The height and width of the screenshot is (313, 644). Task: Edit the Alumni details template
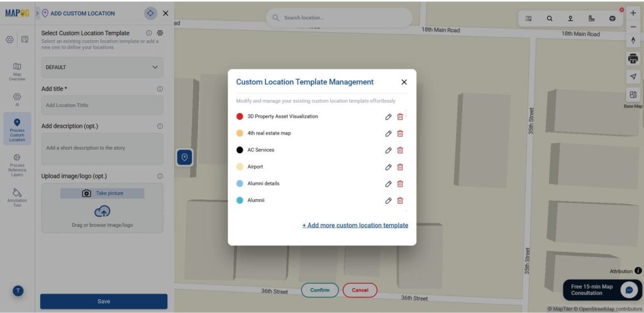coord(388,184)
